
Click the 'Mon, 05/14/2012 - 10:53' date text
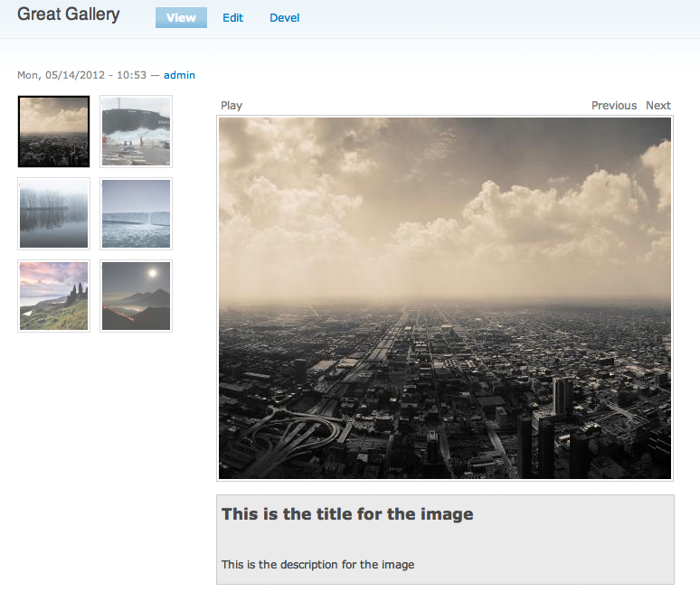coord(81,75)
